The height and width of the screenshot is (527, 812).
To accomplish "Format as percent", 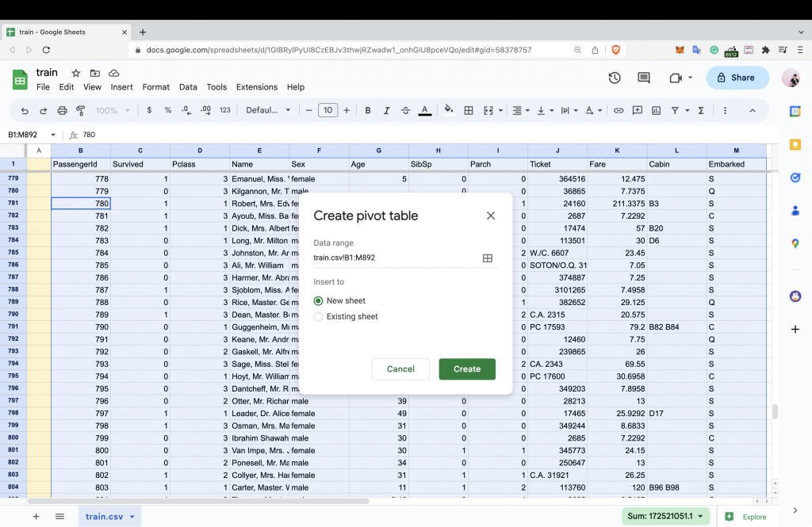I will coord(168,110).
